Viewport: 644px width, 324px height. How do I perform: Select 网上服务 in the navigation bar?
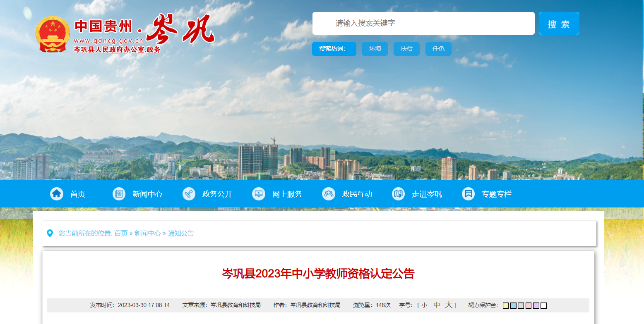click(x=287, y=194)
